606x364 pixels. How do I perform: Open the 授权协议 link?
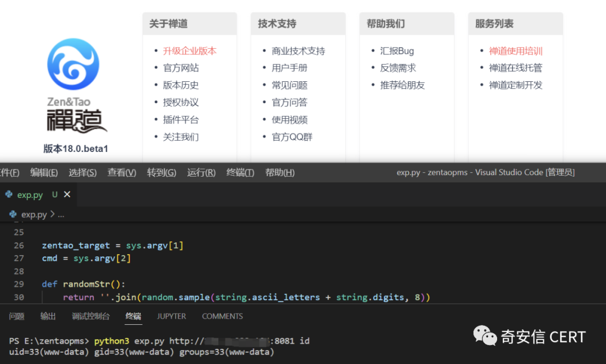(181, 103)
